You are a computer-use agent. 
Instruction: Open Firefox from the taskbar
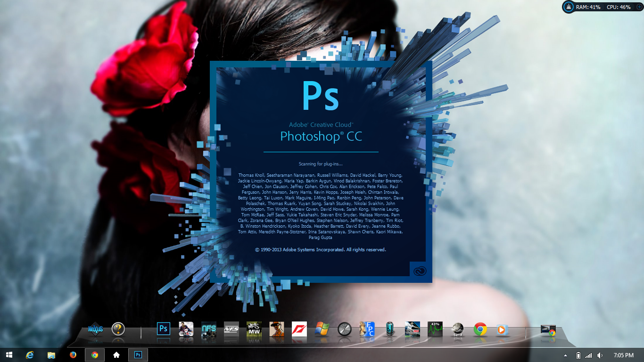(x=73, y=355)
